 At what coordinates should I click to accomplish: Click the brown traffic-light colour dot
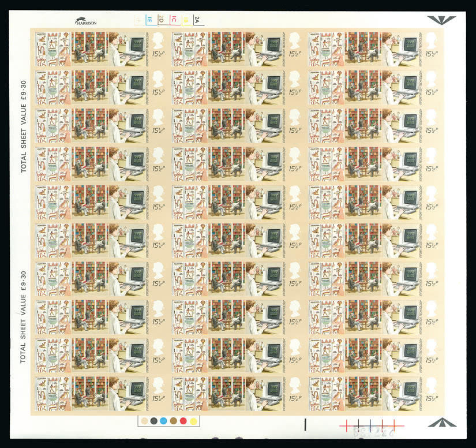(x=173, y=421)
